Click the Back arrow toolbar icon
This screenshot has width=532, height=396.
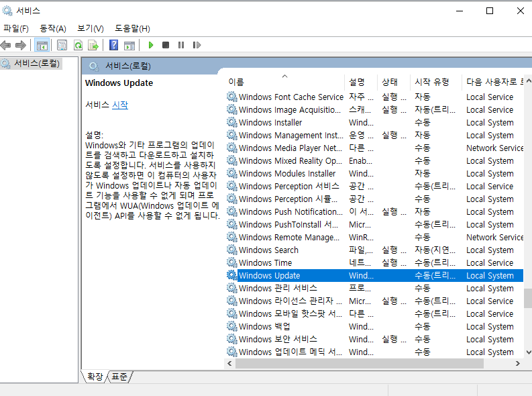(6, 45)
